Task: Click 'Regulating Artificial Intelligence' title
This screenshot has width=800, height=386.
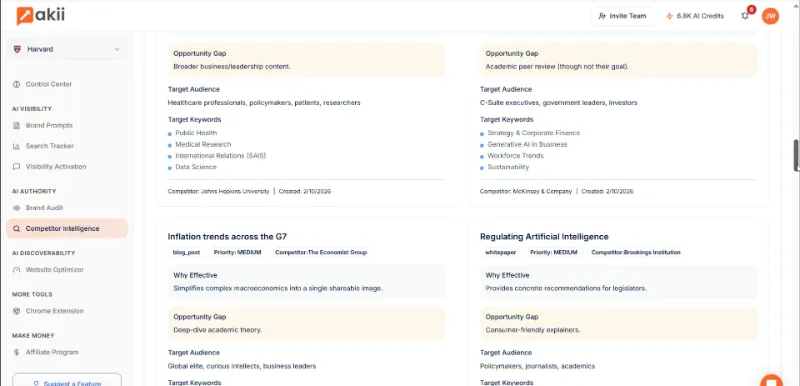Action: (544, 237)
